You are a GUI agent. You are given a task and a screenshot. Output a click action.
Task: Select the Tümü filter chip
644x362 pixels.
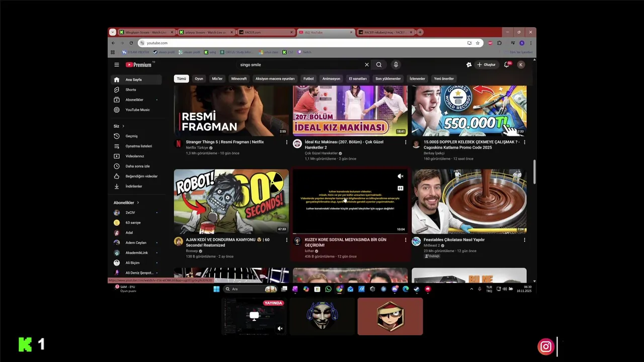coord(181,78)
